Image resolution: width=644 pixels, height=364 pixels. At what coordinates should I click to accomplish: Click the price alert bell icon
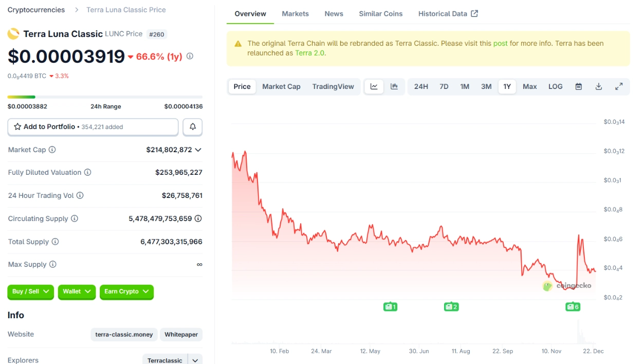193,126
